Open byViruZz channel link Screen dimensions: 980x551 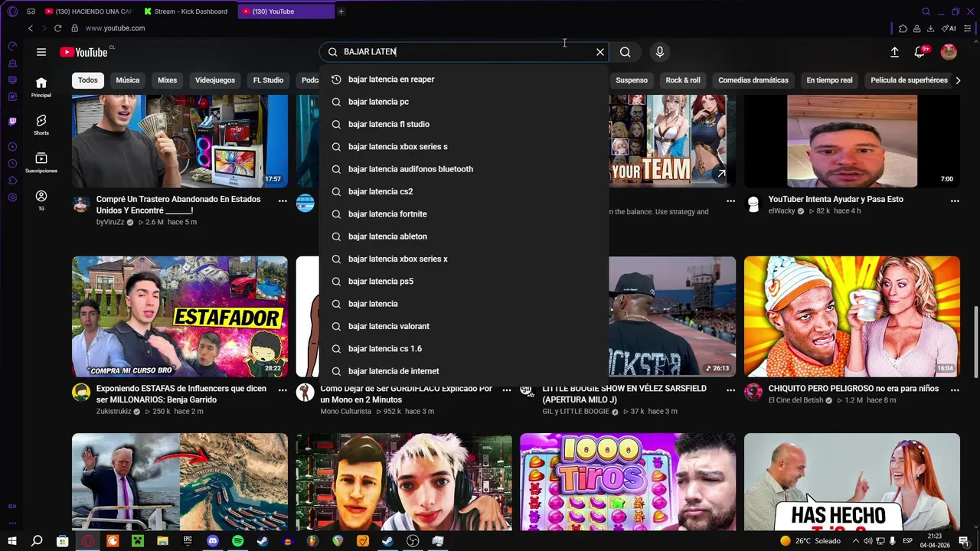coord(110,222)
